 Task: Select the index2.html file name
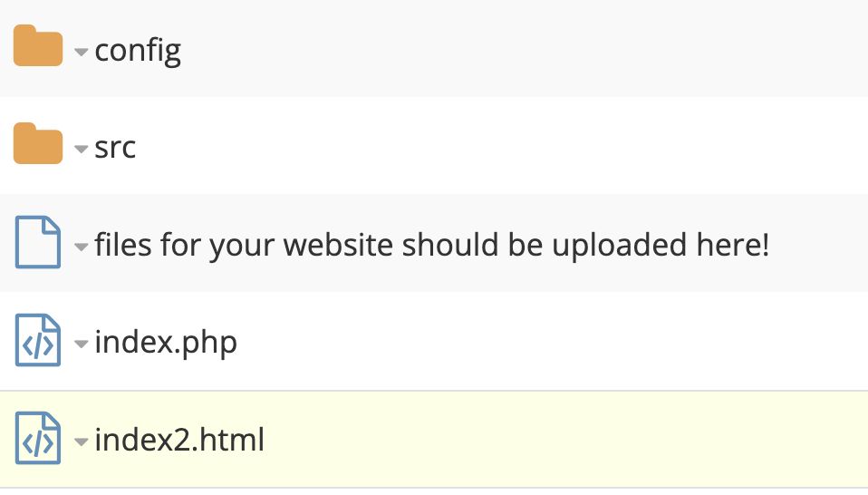[x=179, y=441]
